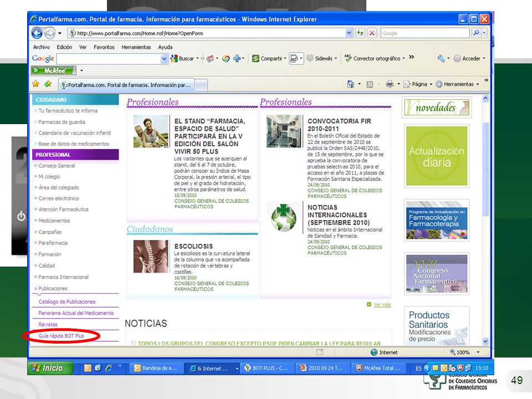Click the Base de datos de medicamentos link
Image resolution: width=532 pixels, height=399 pixels.
[74, 144]
